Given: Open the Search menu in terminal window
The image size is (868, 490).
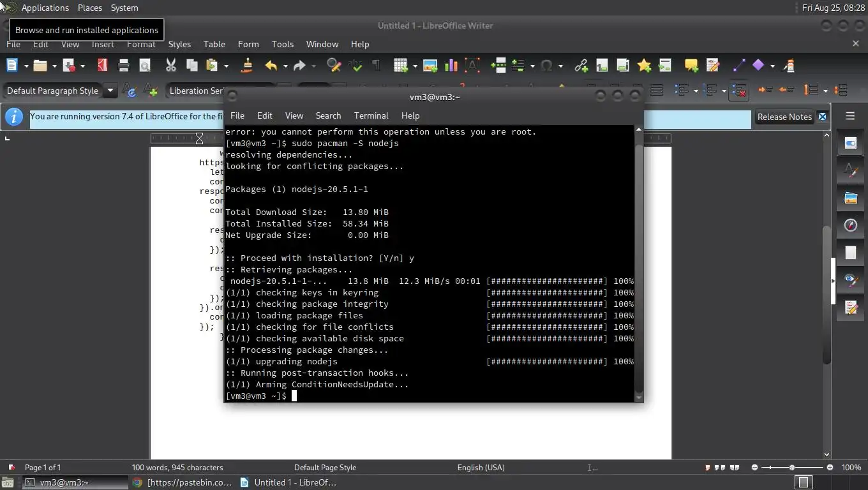Looking at the screenshot, I should point(328,115).
